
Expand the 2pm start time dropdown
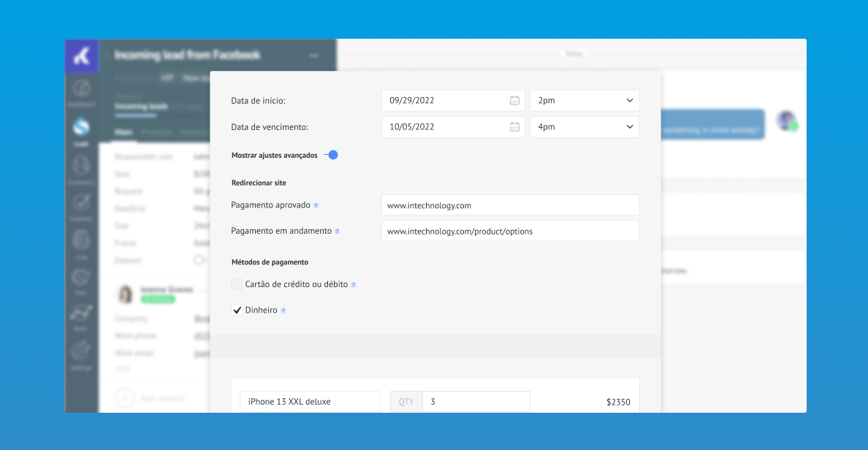(x=585, y=101)
